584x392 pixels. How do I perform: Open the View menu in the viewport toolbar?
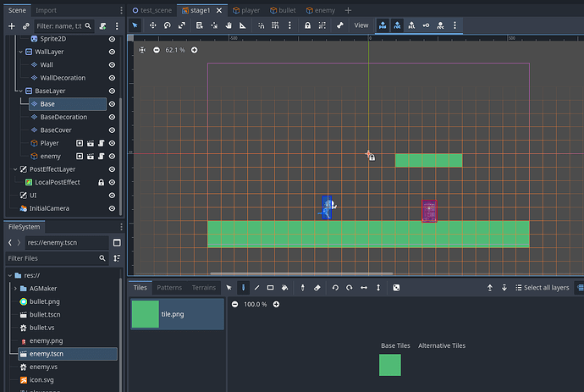[361, 25]
